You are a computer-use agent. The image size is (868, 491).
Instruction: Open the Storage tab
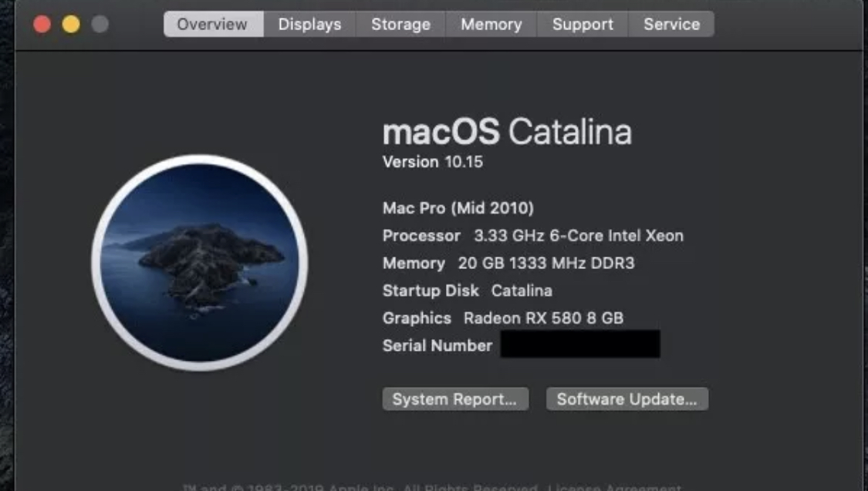[400, 25]
